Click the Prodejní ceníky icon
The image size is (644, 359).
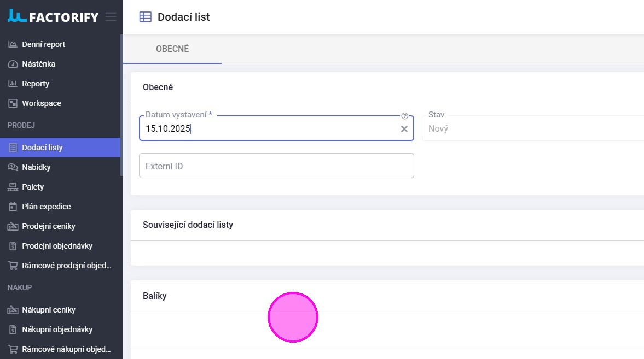click(13, 226)
